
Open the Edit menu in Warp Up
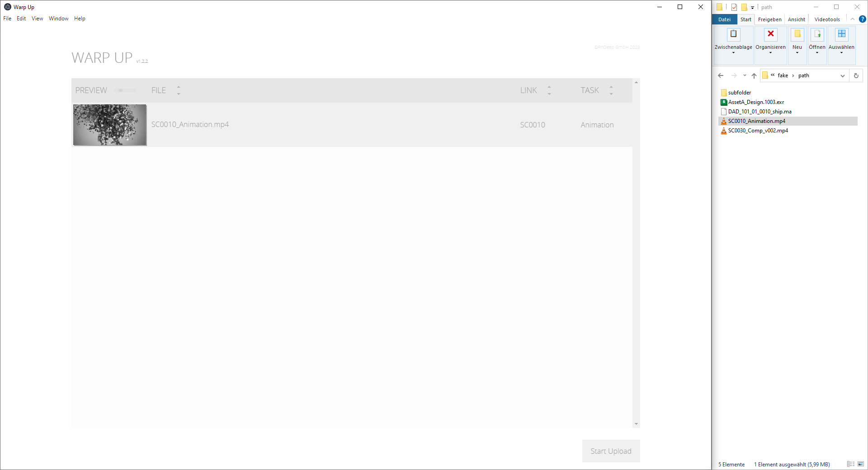point(21,19)
